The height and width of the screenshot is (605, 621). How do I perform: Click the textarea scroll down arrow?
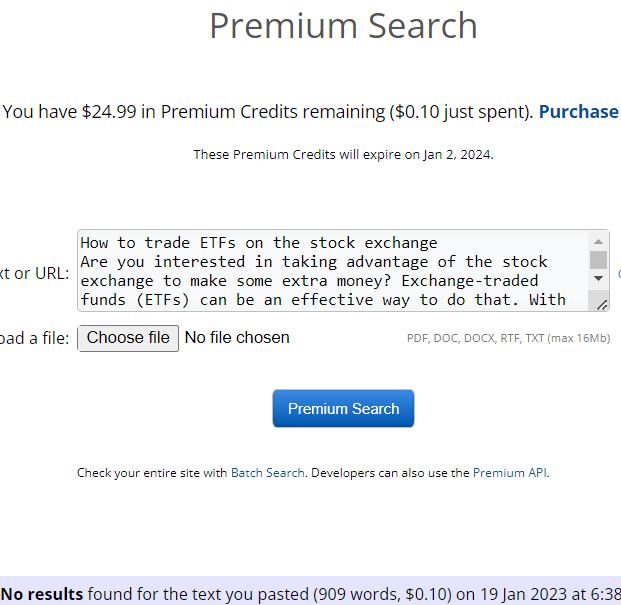pos(598,279)
